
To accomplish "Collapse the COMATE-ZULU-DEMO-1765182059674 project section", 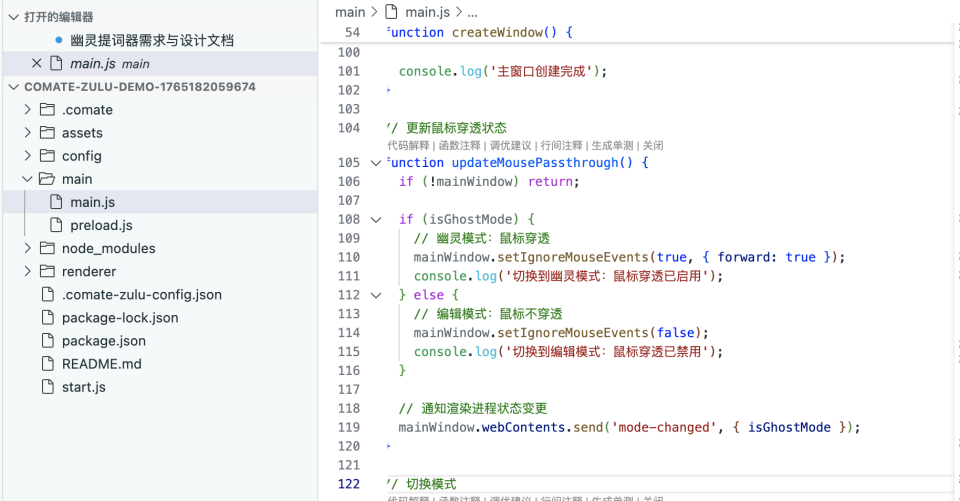I will 13,87.
